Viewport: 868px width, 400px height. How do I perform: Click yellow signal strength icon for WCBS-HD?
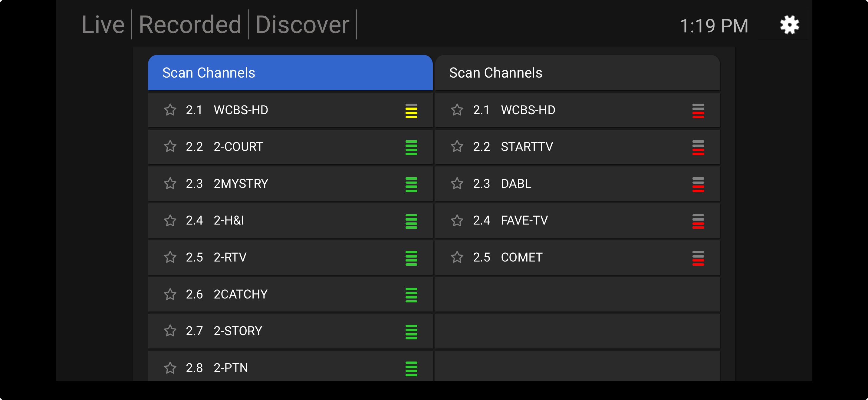click(411, 111)
